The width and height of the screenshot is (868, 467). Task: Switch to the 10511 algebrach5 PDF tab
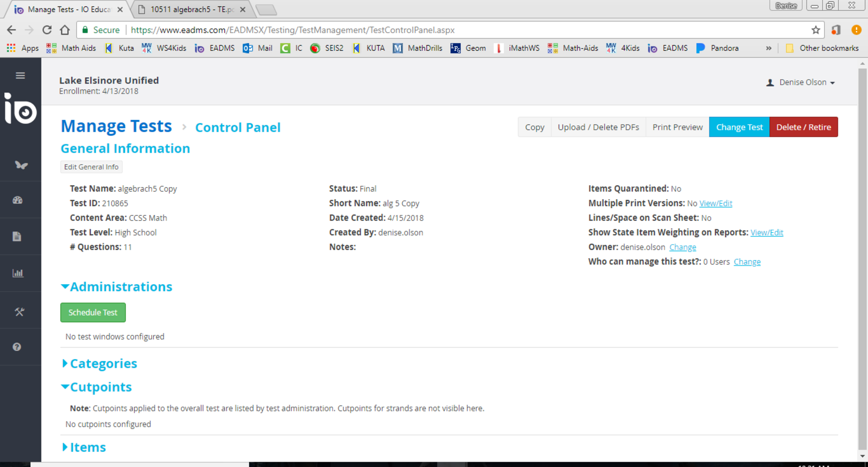(192, 9)
